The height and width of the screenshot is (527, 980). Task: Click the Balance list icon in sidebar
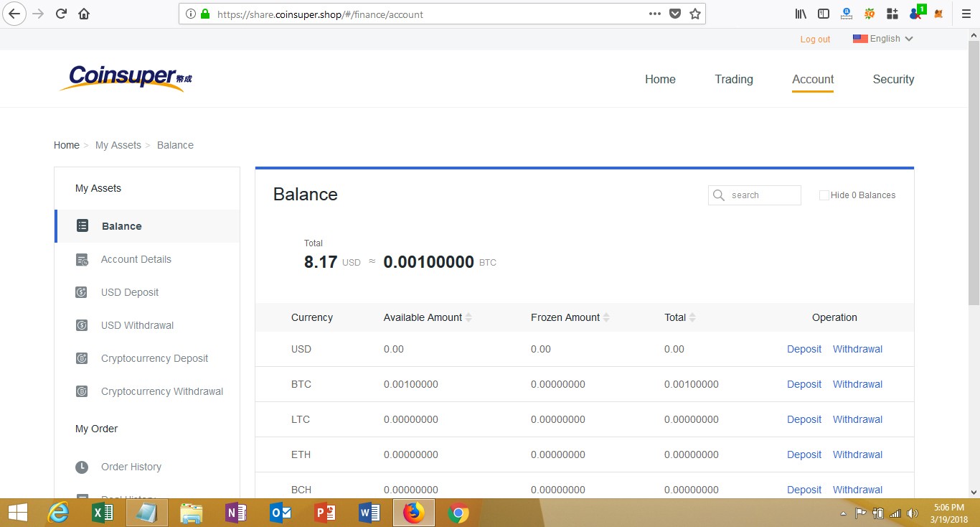(83, 226)
